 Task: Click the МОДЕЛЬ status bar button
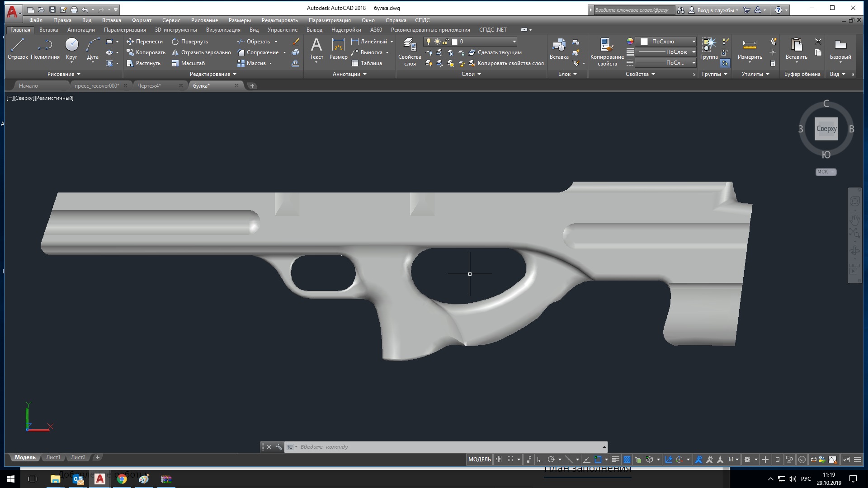point(479,460)
